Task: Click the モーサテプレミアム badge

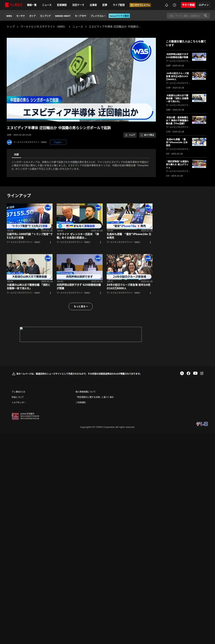Action: pyautogui.click(x=140, y=5)
